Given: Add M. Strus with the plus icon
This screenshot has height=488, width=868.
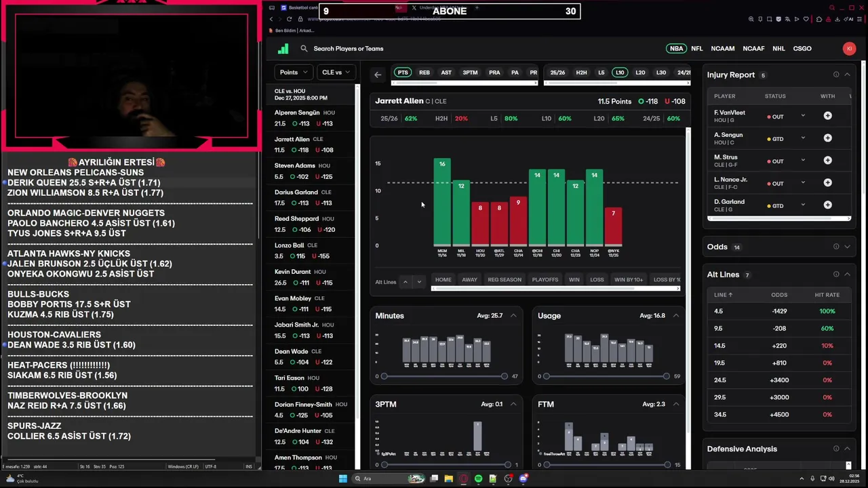Looking at the screenshot, I should (x=827, y=161).
